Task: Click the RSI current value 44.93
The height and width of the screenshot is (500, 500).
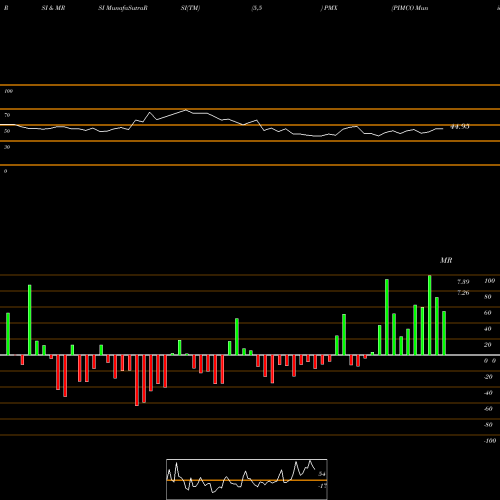Action: point(460,127)
